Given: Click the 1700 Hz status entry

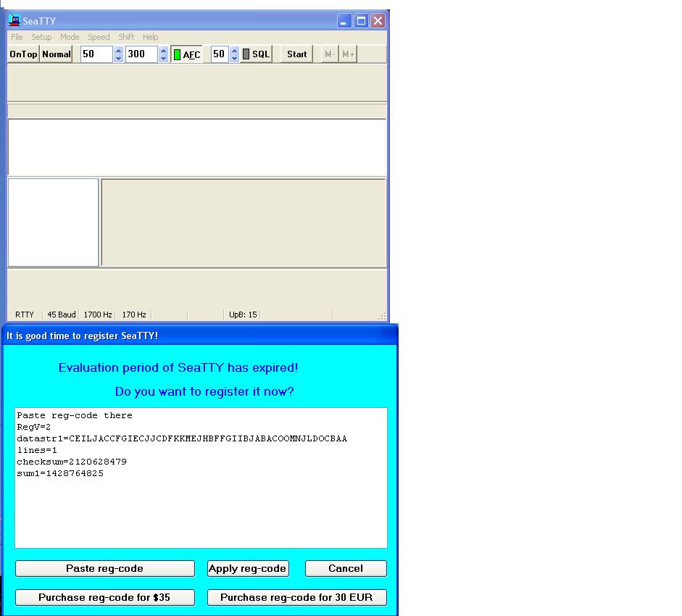Looking at the screenshot, I should coord(98,315).
